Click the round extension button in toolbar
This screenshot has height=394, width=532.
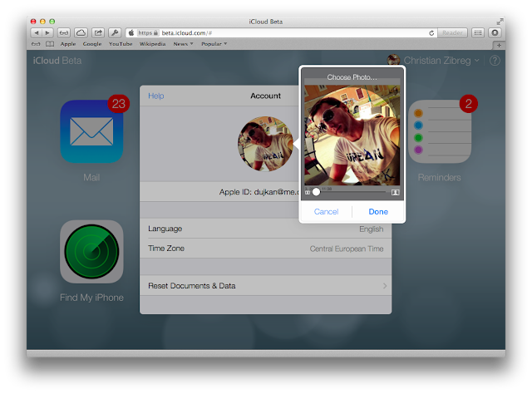pos(495,33)
